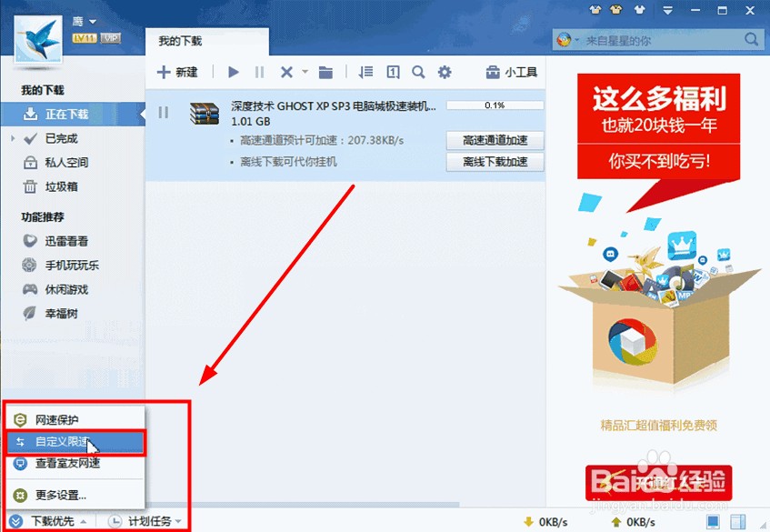Image resolution: width=770 pixels, height=532 pixels.
Task: Toggle the side panel layout icon
Action: [x=737, y=521]
